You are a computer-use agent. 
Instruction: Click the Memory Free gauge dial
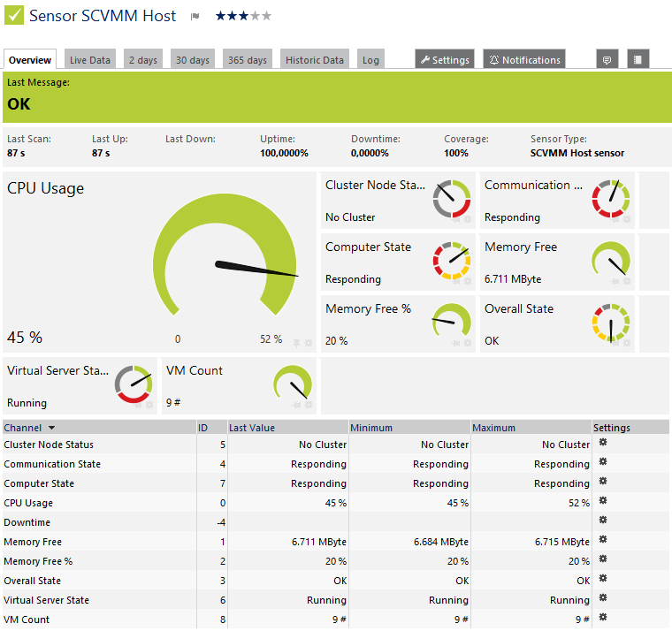(611, 260)
